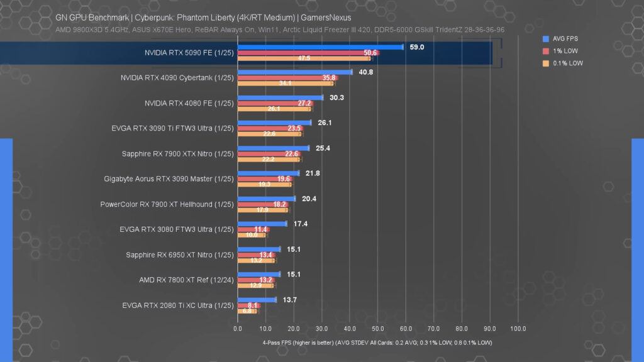Click the 11.4 value on the red bar
Screen dimensions: 644x362
(260, 229)
